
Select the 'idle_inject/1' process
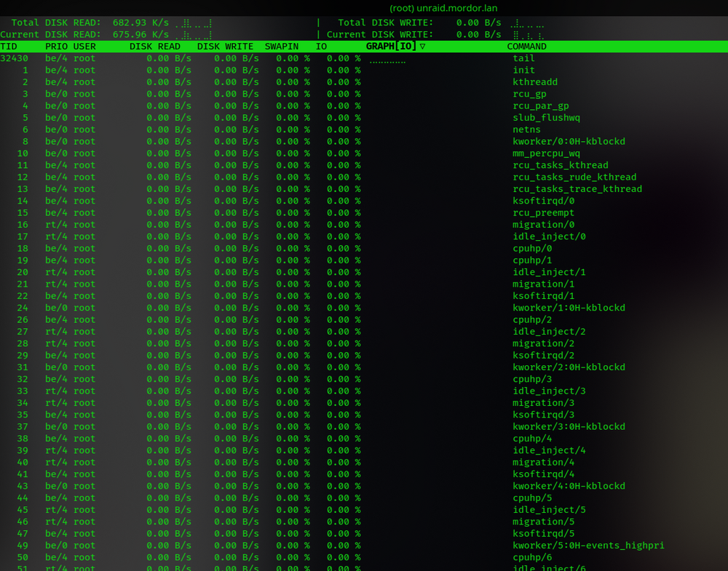click(x=549, y=272)
